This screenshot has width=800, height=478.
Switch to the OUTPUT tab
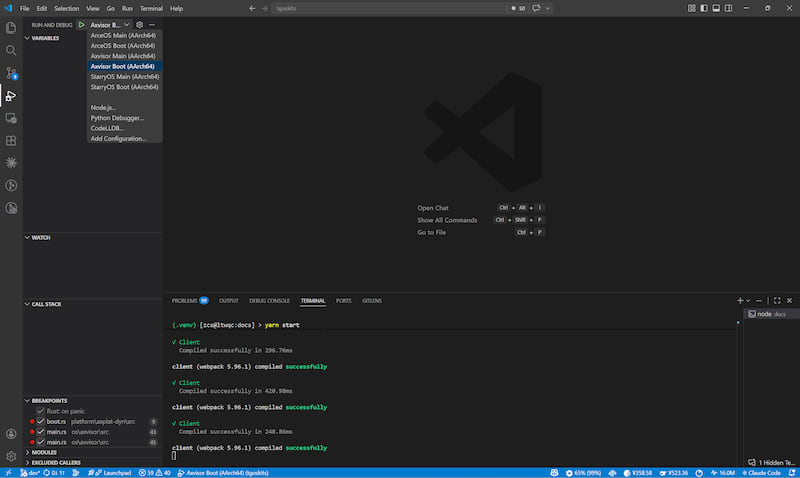[229, 300]
